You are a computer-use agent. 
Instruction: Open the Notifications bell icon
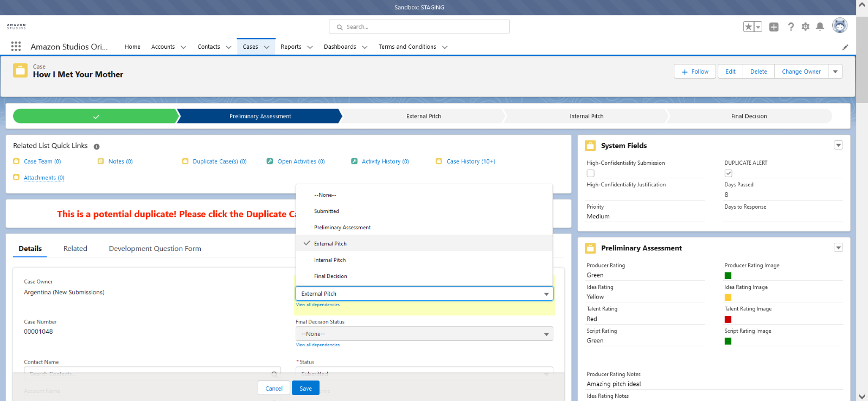pos(820,27)
